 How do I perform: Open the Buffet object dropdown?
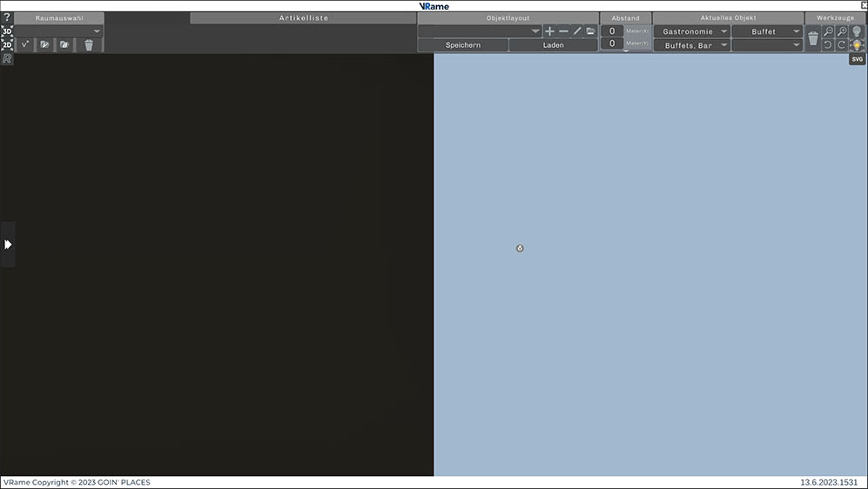[x=767, y=31]
